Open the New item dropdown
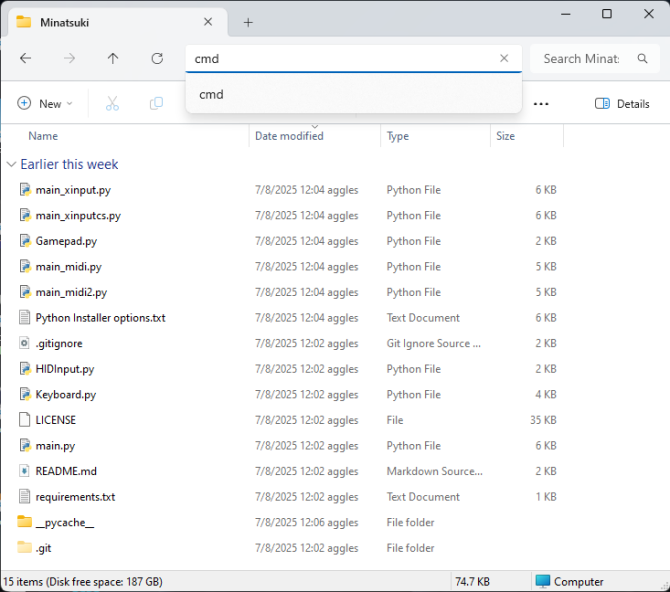This screenshot has width=670, height=592. click(45, 103)
